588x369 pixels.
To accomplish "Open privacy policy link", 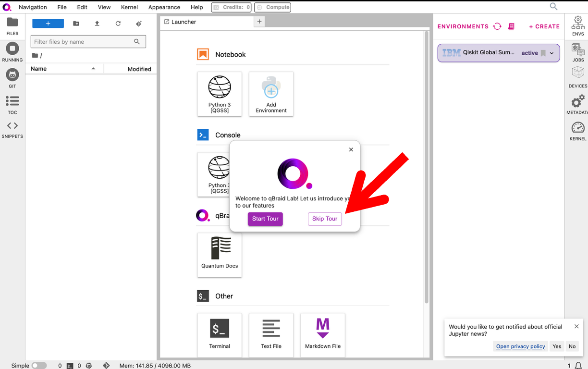I will [x=520, y=346].
